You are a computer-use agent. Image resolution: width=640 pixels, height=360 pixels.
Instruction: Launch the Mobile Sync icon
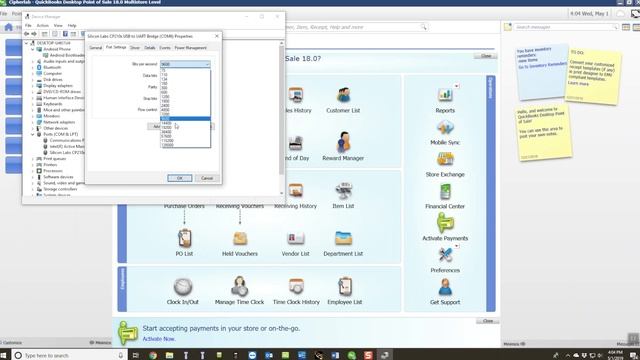[445, 128]
